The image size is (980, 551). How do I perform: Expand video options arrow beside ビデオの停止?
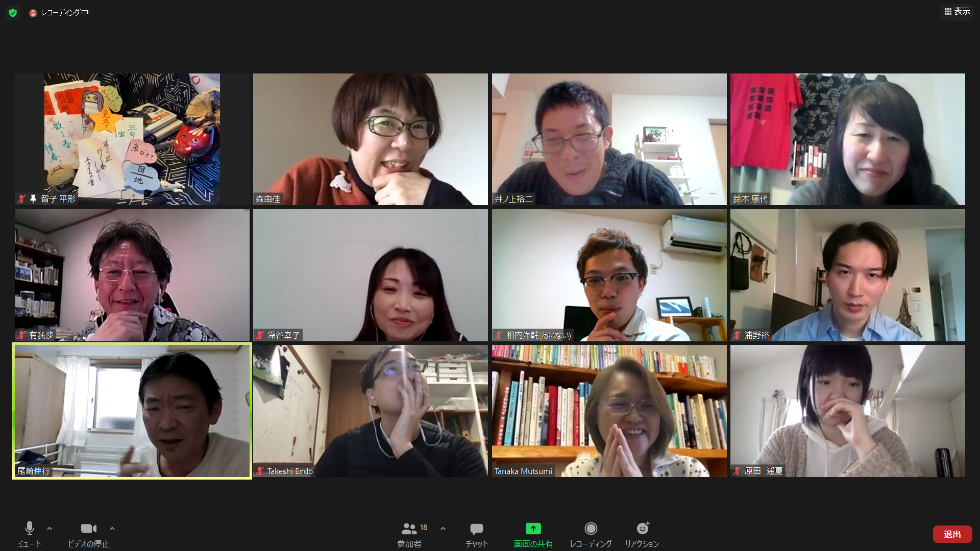[112, 529]
